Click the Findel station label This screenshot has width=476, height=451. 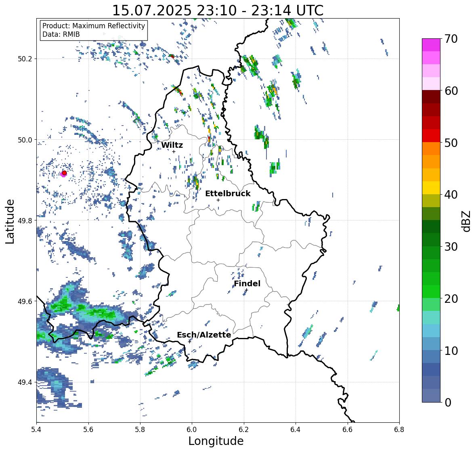[x=247, y=283]
